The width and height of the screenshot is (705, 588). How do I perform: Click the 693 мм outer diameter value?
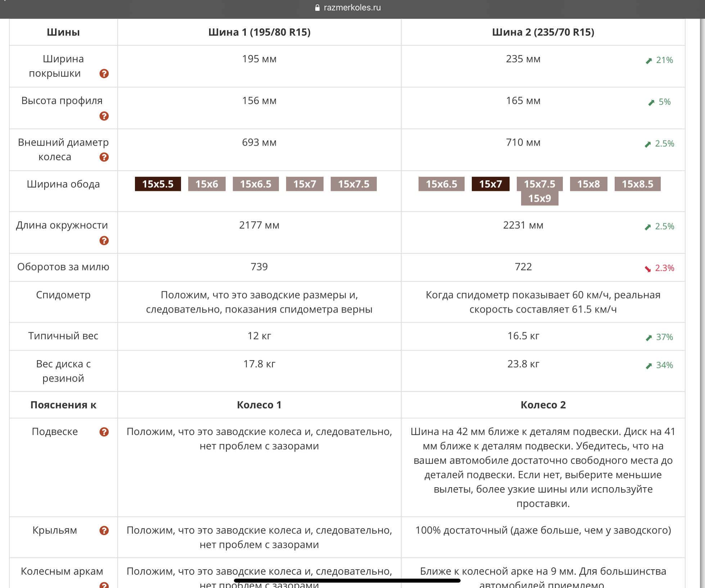point(259,143)
